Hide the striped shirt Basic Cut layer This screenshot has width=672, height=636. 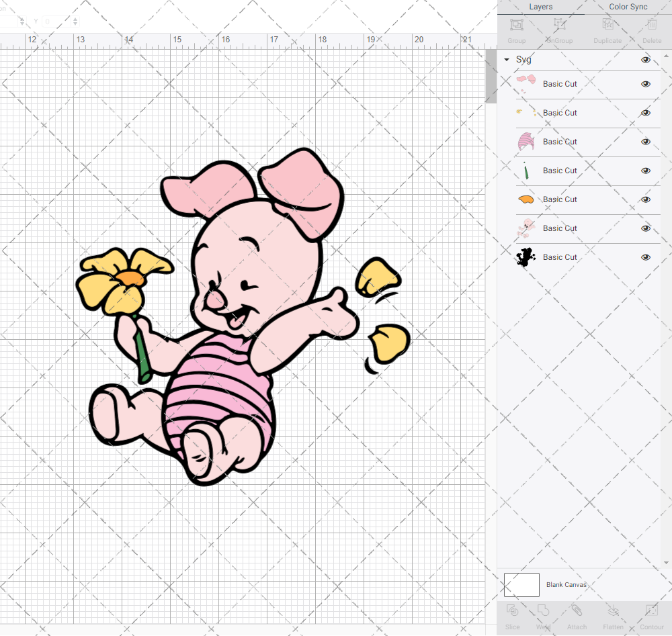tap(645, 142)
